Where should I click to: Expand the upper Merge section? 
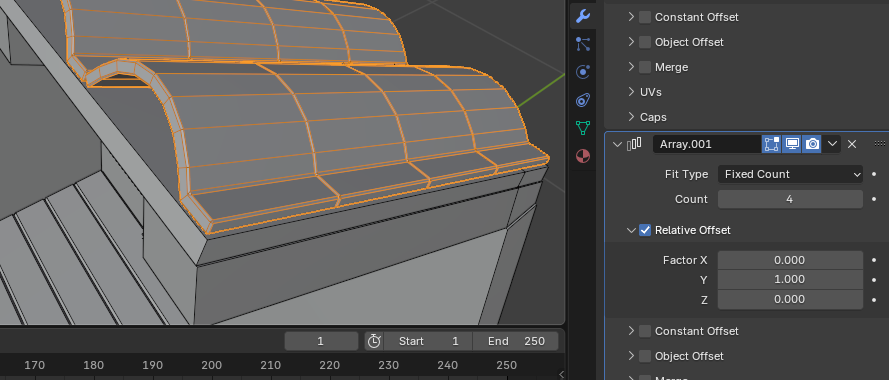[x=631, y=67]
